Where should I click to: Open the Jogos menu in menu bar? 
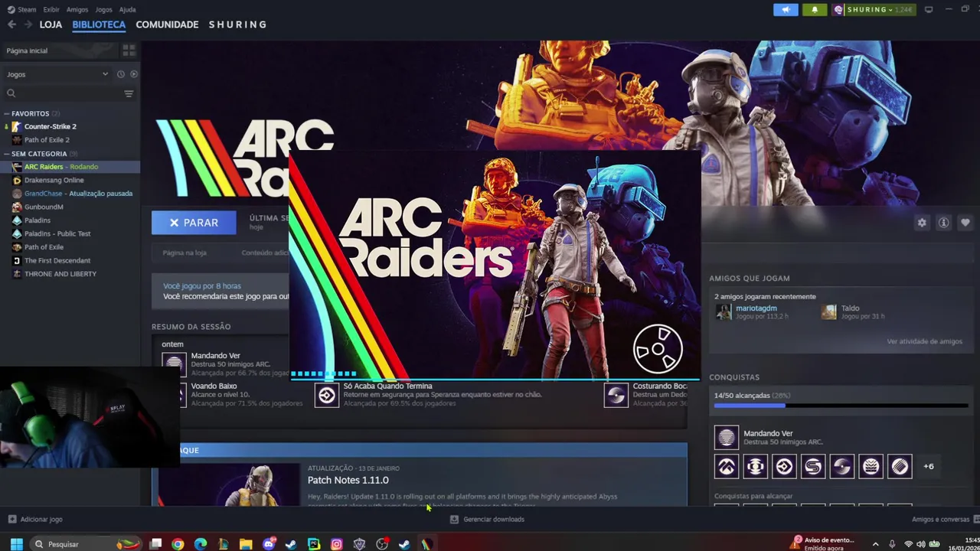coord(104,9)
